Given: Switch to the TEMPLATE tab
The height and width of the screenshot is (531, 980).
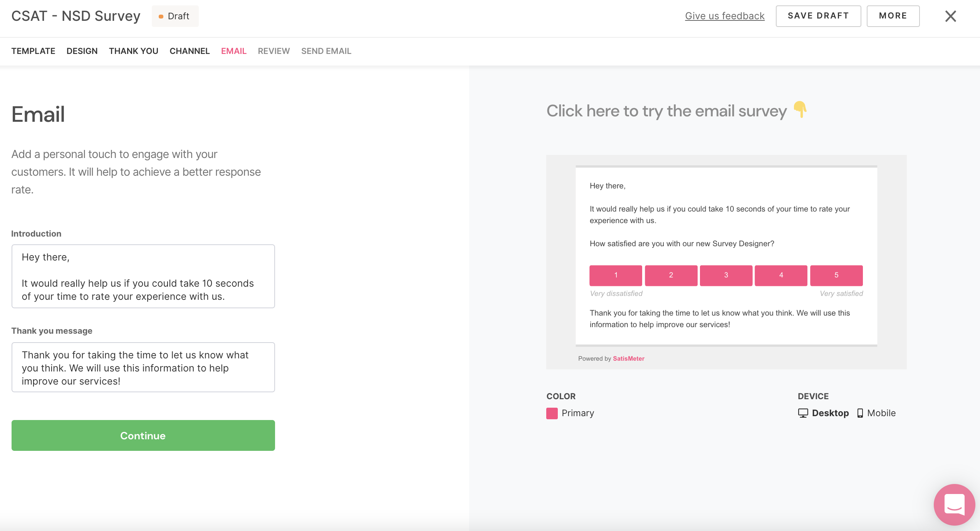Looking at the screenshot, I should pos(33,50).
